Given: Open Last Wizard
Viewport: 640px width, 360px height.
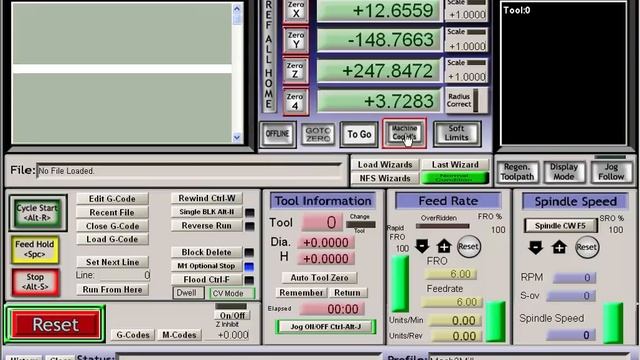Looking at the screenshot, I should pos(455,164).
